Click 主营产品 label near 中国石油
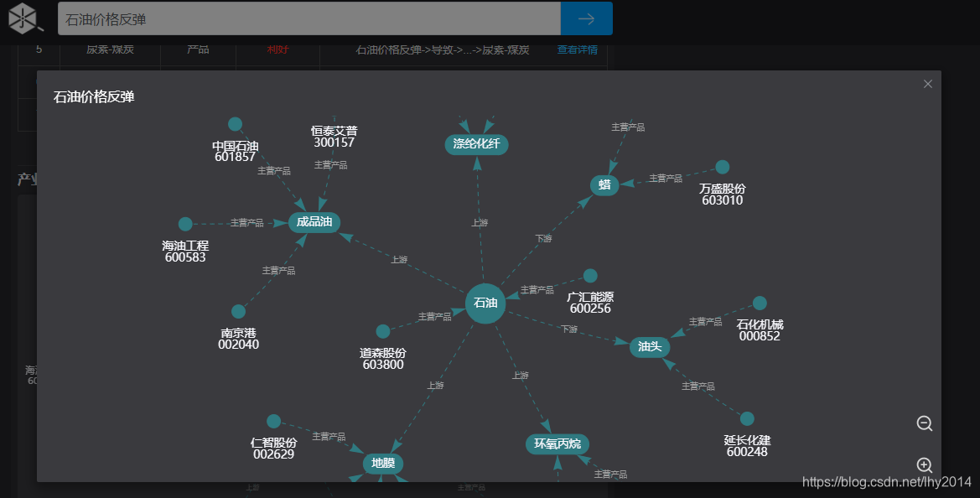The width and height of the screenshot is (980, 498). tap(274, 170)
